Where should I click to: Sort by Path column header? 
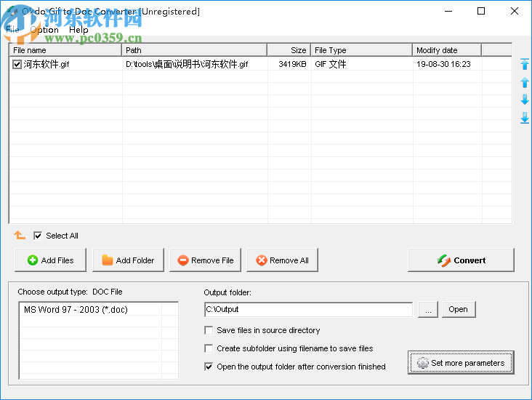click(194, 50)
